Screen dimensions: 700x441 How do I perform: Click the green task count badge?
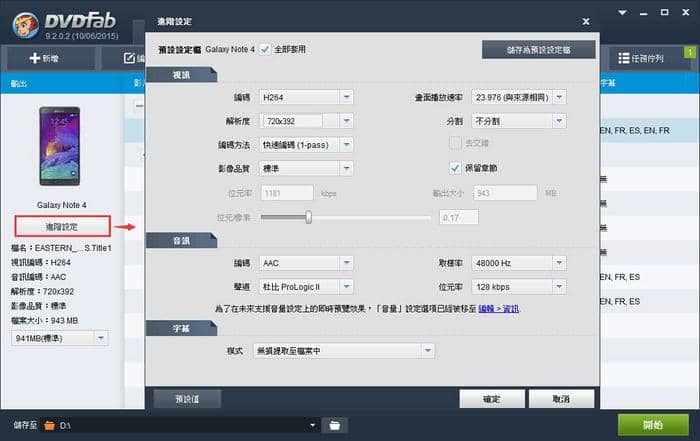690,52
